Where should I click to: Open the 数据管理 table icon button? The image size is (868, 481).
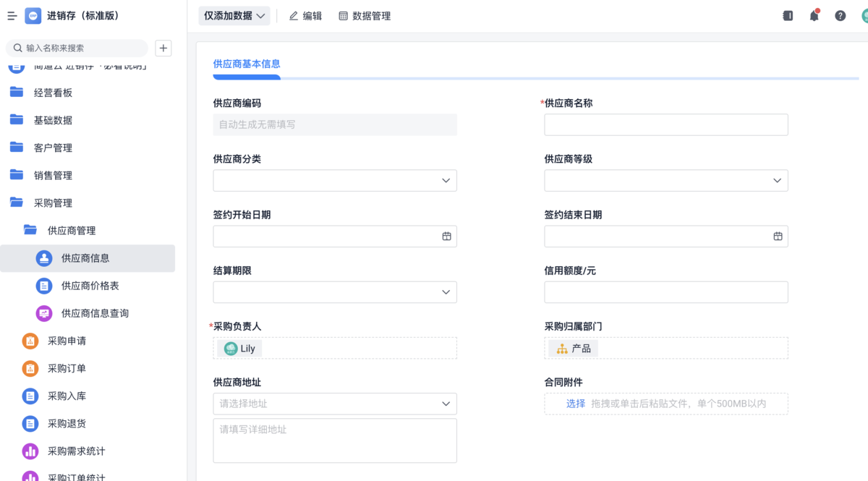pos(365,16)
